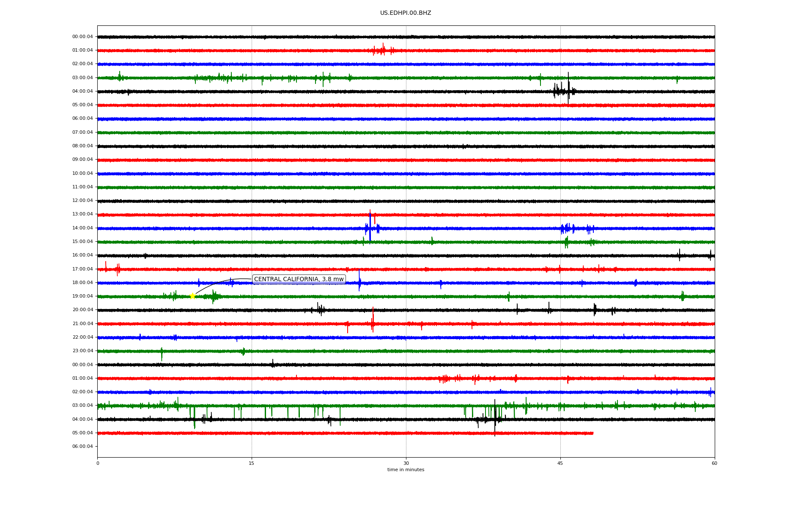Click the 20:00:04 row label
The height and width of the screenshot is (508, 812).
coord(82,310)
